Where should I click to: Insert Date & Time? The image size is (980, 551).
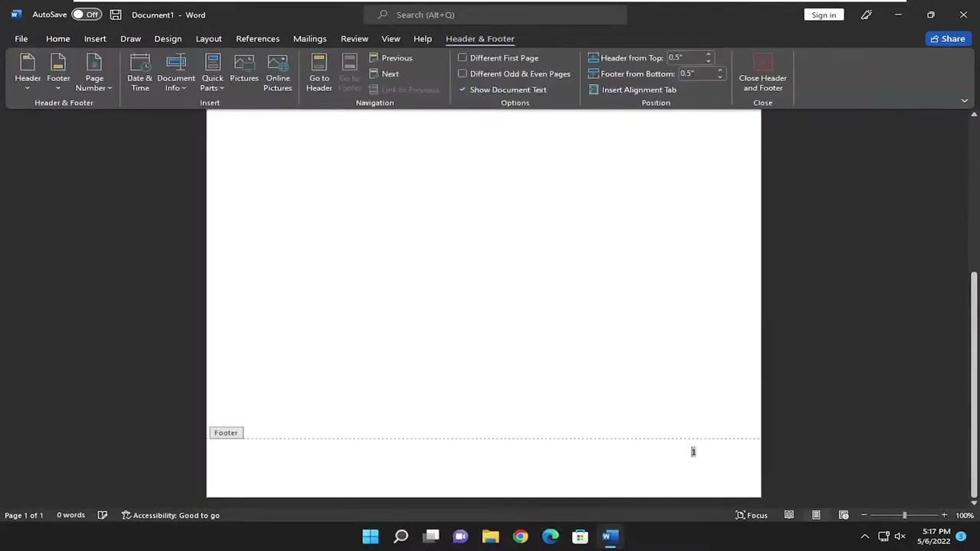(x=140, y=73)
